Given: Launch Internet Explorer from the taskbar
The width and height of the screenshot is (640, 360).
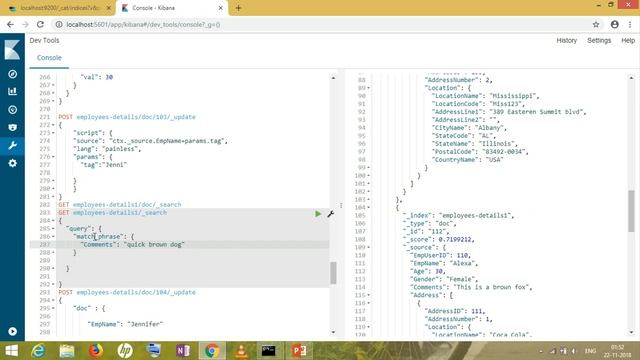Looking at the screenshot, I should pyautogui.click(x=38, y=351).
